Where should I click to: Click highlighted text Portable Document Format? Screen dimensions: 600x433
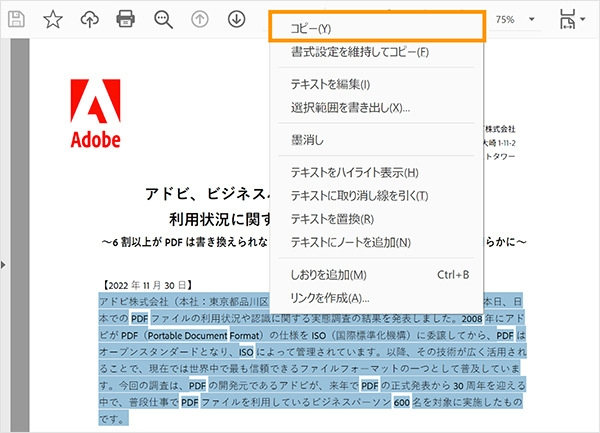pyautogui.click(x=205, y=336)
